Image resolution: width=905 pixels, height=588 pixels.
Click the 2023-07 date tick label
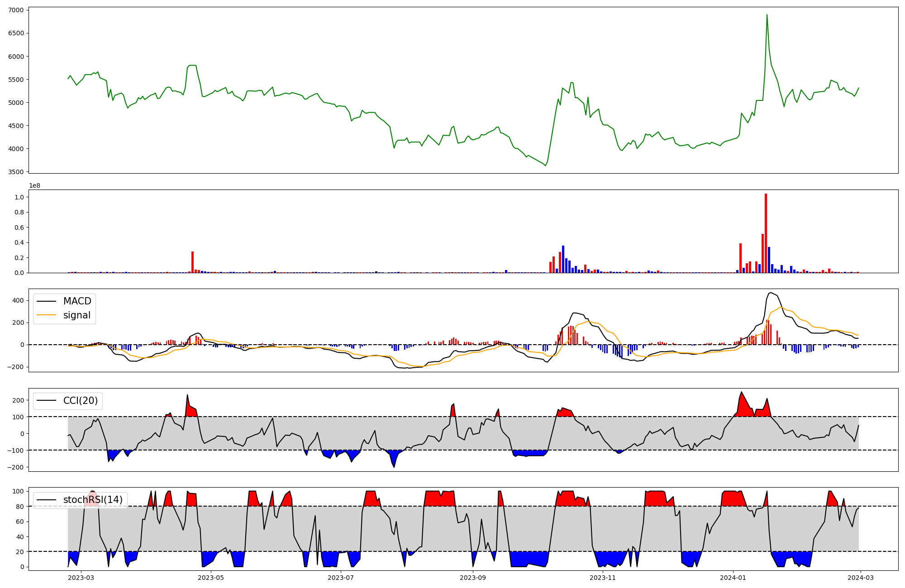tap(340, 578)
